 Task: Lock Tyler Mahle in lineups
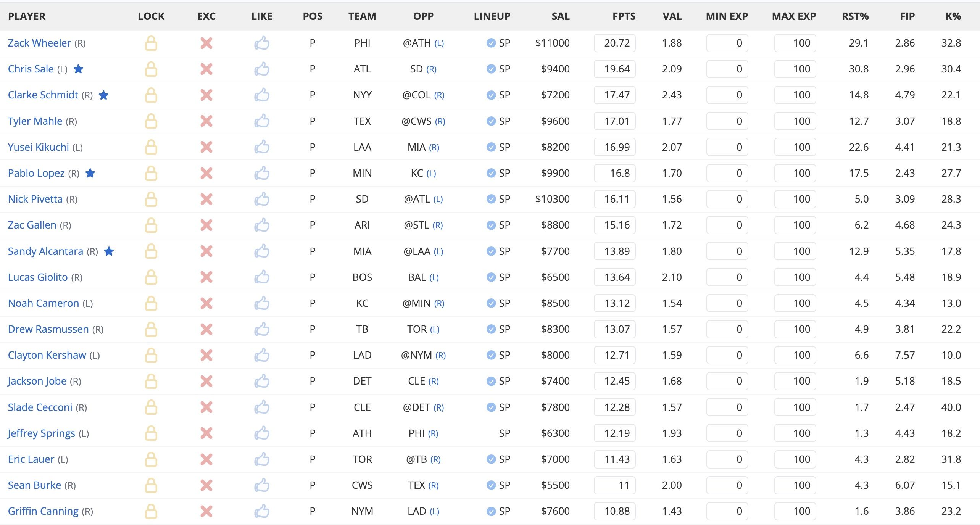pos(151,121)
